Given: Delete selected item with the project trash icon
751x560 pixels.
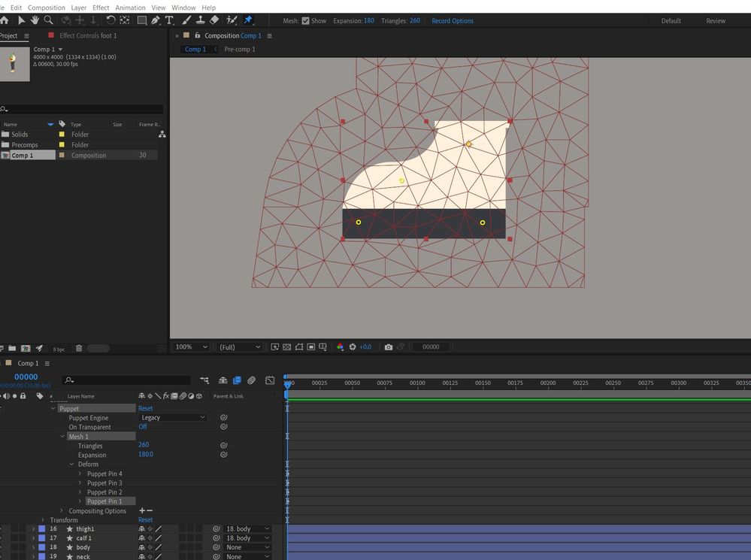Looking at the screenshot, I should [x=79, y=349].
